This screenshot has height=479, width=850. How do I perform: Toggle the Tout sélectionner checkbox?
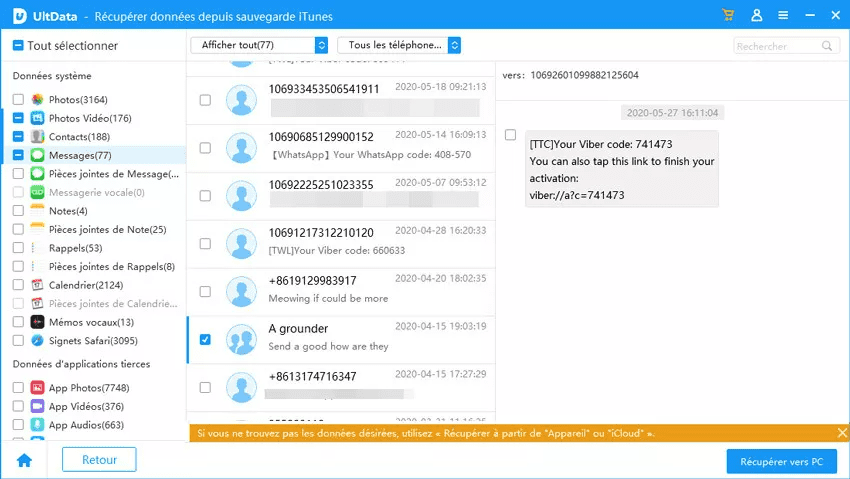click(x=19, y=46)
